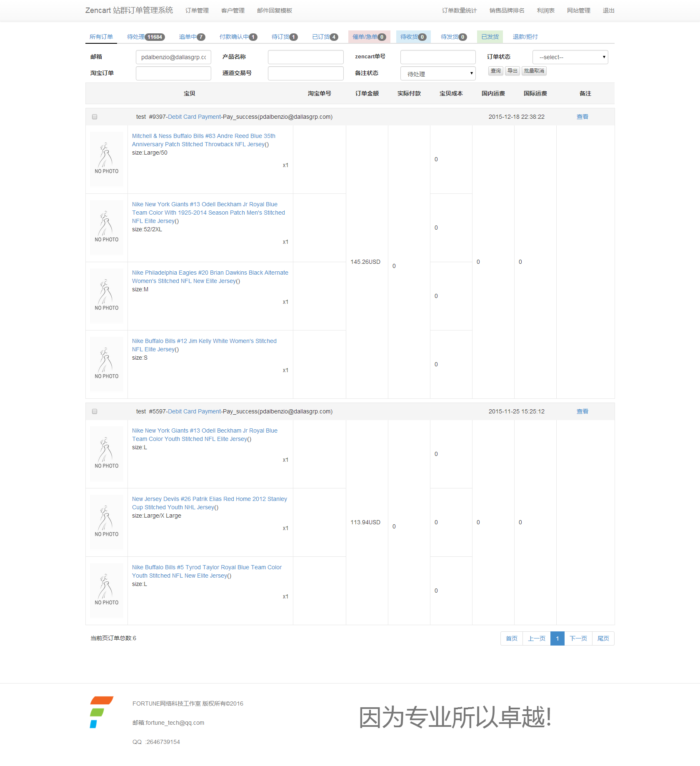Open the 备注状态 dropdown showing 待处理
This screenshot has height=766, width=700.
(x=437, y=73)
